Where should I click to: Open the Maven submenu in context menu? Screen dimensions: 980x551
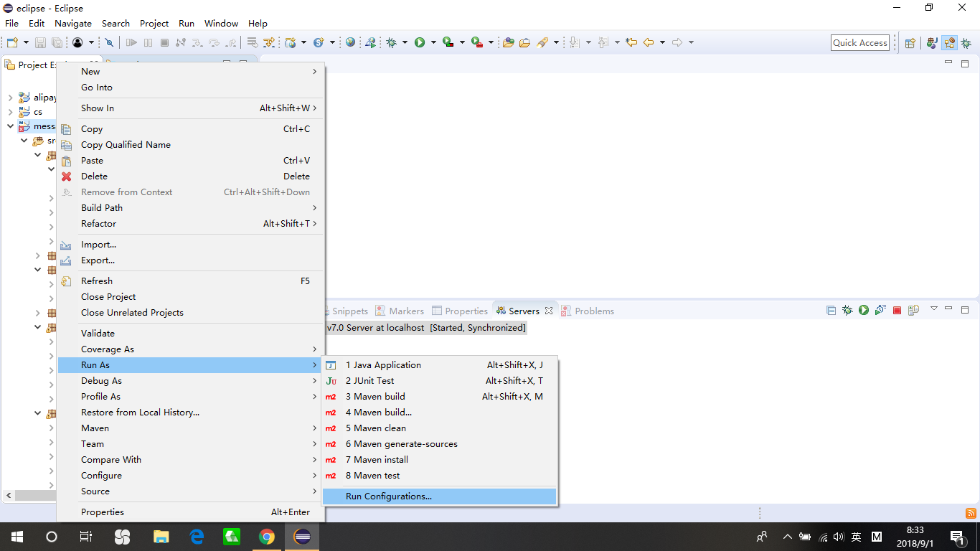click(190, 428)
